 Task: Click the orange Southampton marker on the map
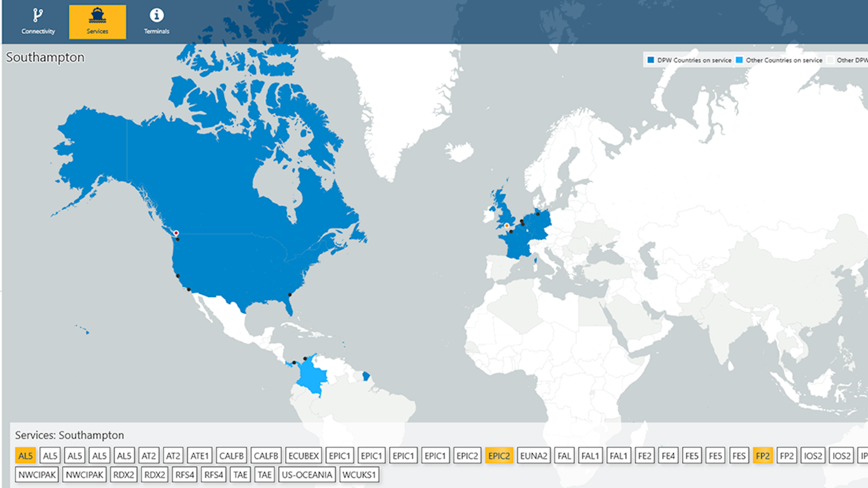click(x=507, y=225)
